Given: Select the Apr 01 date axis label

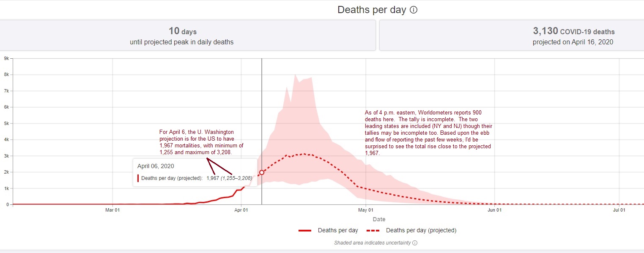Looking at the screenshot, I should [x=241, y=209].
